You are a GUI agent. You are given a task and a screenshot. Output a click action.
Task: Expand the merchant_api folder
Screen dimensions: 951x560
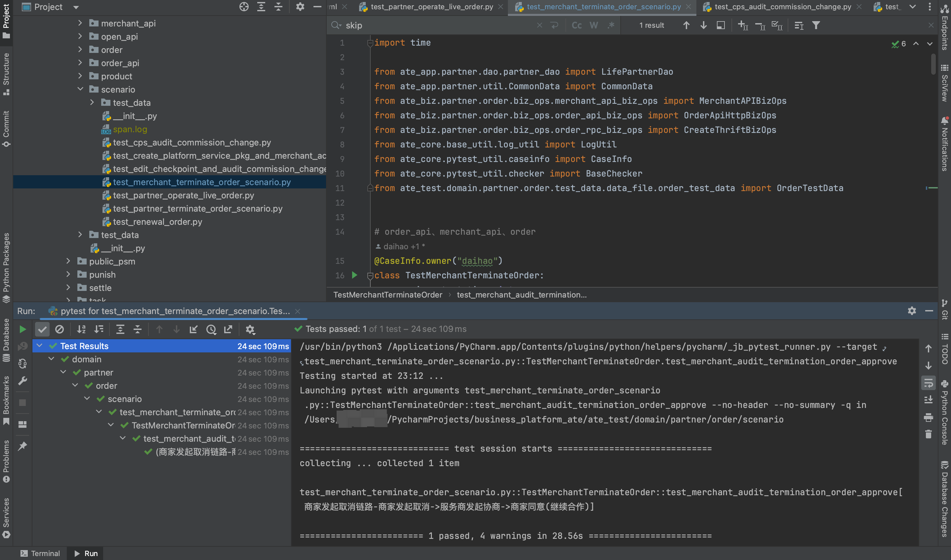tap(80, 23)
